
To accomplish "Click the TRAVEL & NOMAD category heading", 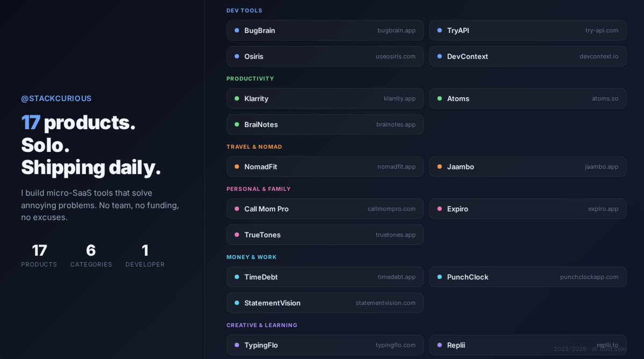I will pyautogui.click(x=254, y=147).
